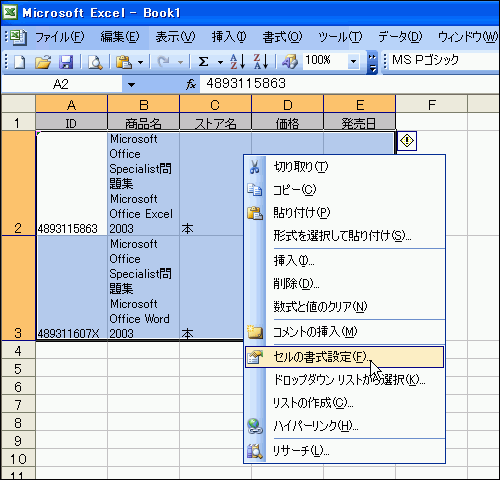Choose リストの作成(C)... in context menu

point(345,403)
